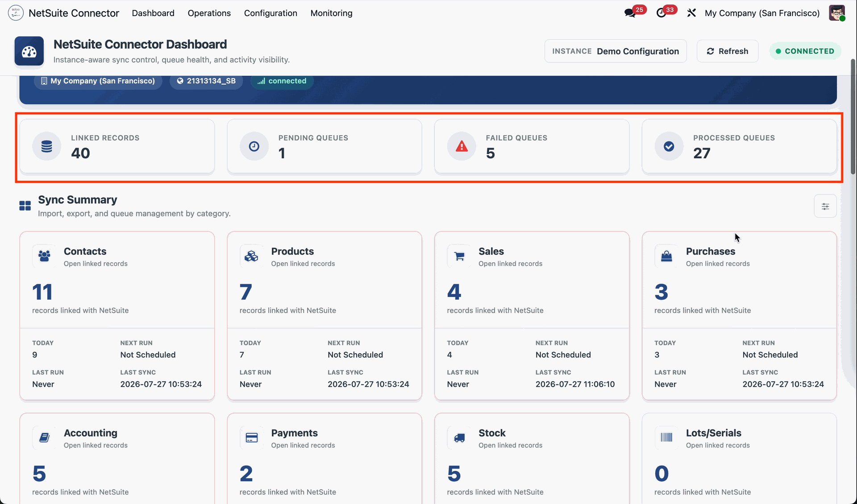
Task: Open linked records under Sales
Action: [x=511, y=264]
